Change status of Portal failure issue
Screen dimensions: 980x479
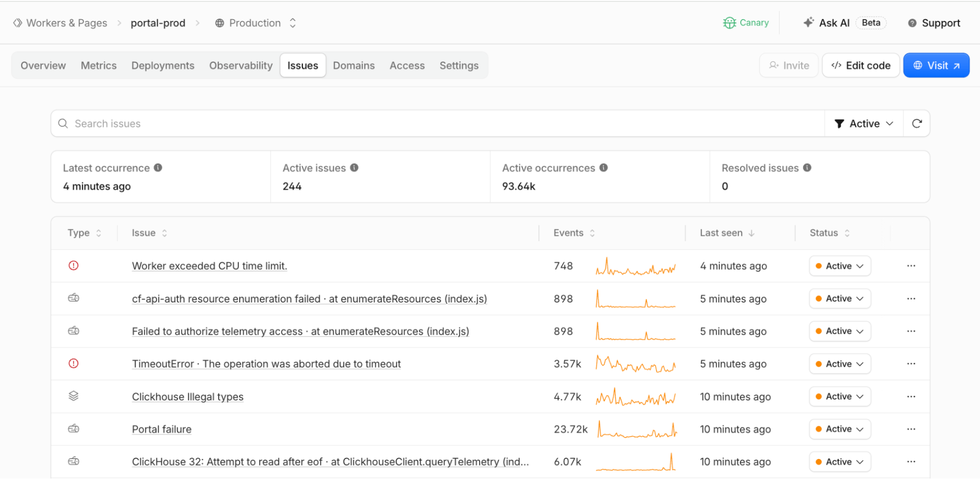[x=840, y=429]
